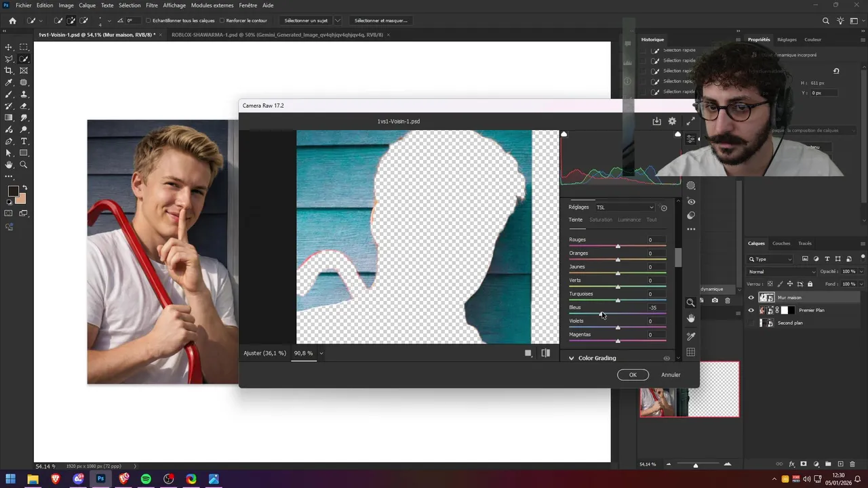Toggle Camera Raw full screen mode
This screenshot has width=868, height=488.
(x=690, y=121)
